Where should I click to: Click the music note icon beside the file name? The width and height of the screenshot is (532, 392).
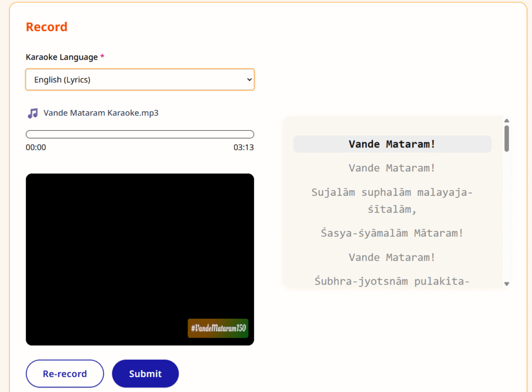tap(33, 113)
